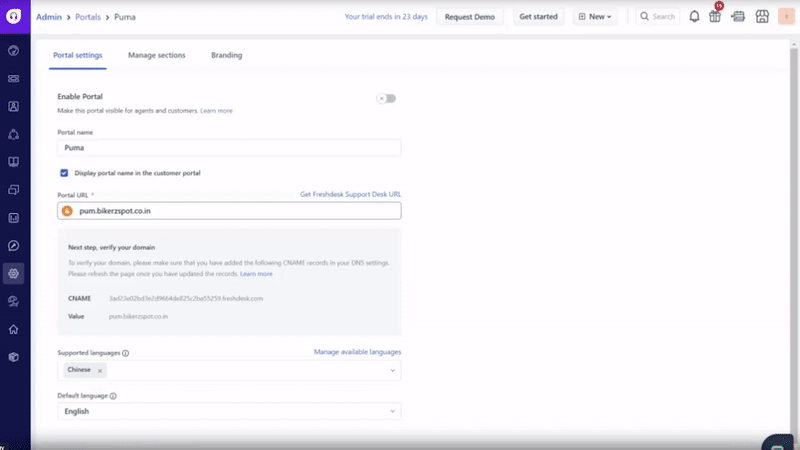The width and height of the screenshot is (800, 450).
Task: Switch to the Manage sections tab
Action: pyautogui.click(x=157, y=55)
